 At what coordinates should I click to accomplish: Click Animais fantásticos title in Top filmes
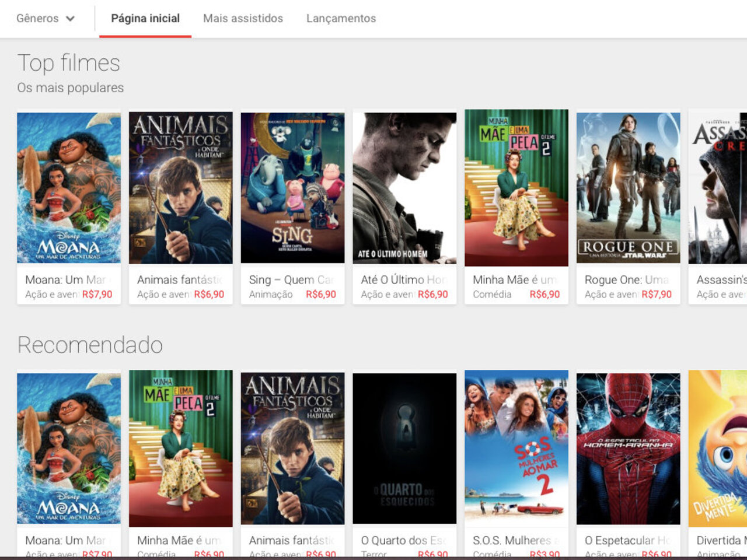(x=180, y=279)
